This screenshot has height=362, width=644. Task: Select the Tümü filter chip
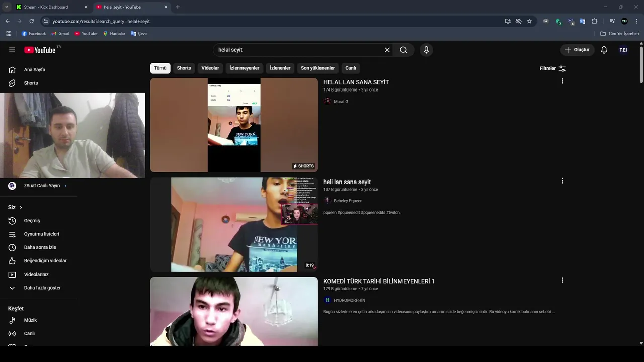tap(160, 68)
